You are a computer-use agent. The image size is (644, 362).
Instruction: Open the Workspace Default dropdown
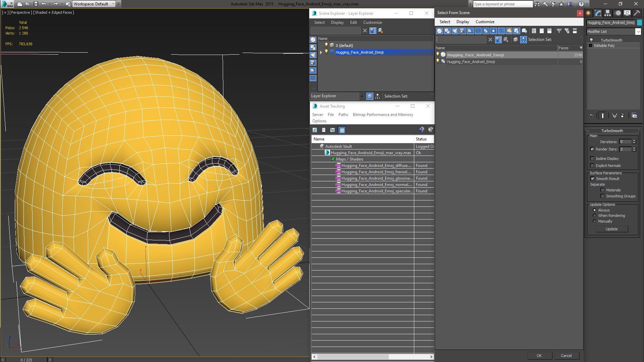(113, 4)
